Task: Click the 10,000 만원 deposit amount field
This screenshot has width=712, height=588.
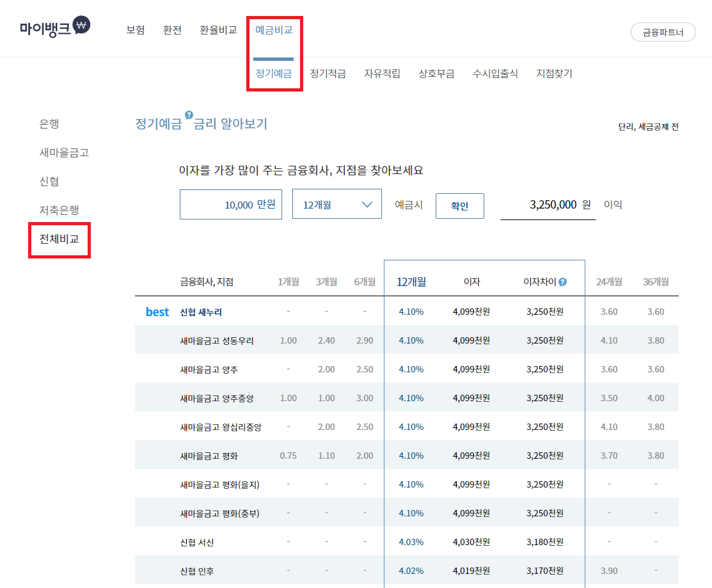Action: [x=231, y=204]
